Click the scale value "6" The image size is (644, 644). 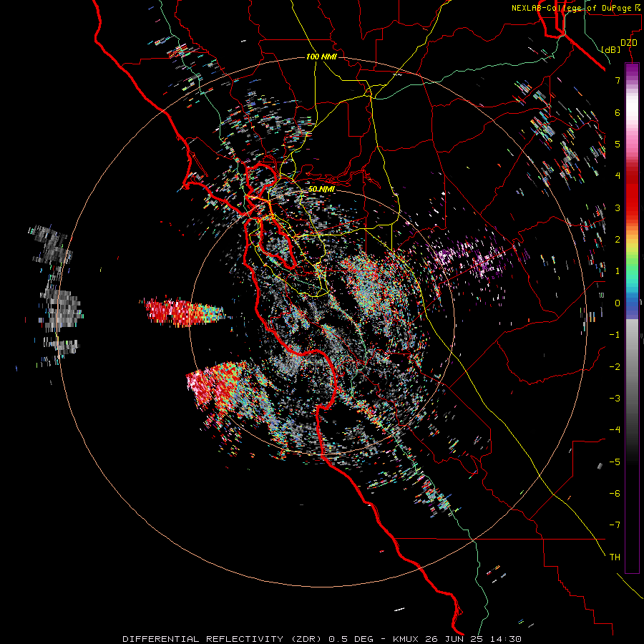(x=618, y=112)
